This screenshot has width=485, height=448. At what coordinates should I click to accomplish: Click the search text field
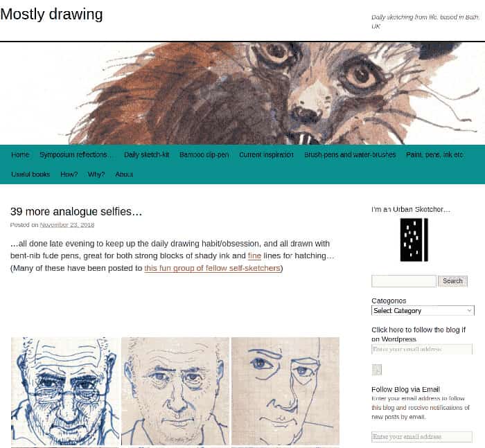(x=404, y=281)
